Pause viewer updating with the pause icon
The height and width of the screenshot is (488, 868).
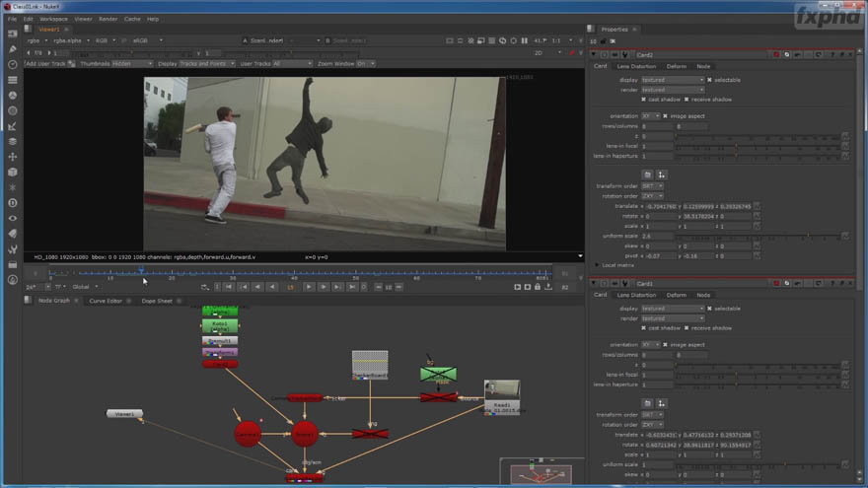(524, 40)
